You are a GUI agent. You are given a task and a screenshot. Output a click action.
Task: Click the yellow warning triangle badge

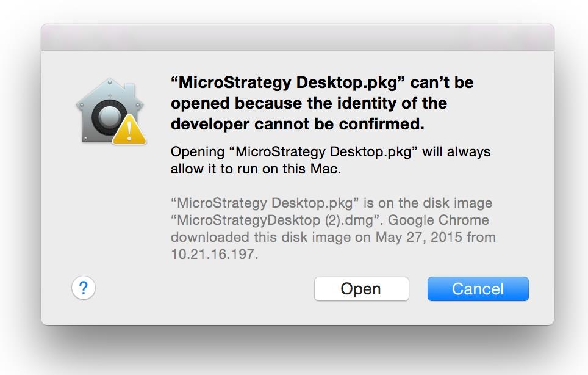(x=129, y=130)
